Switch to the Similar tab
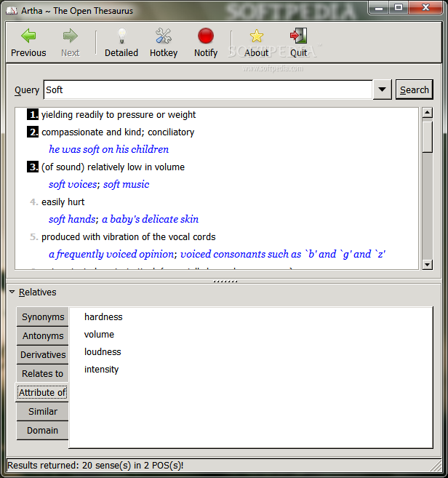 [43, 412]
